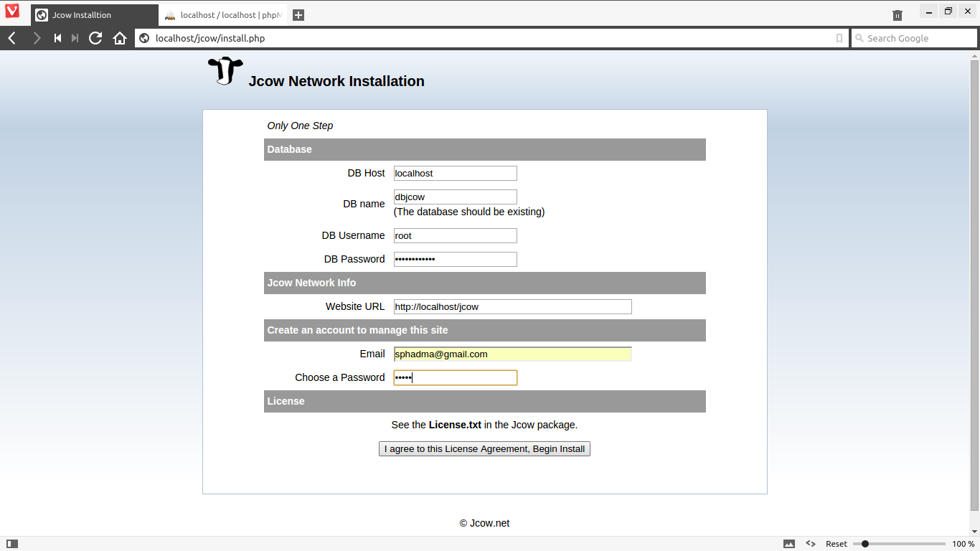Close the browser window
Screen dimensions: 980x551
coord(967,11)
